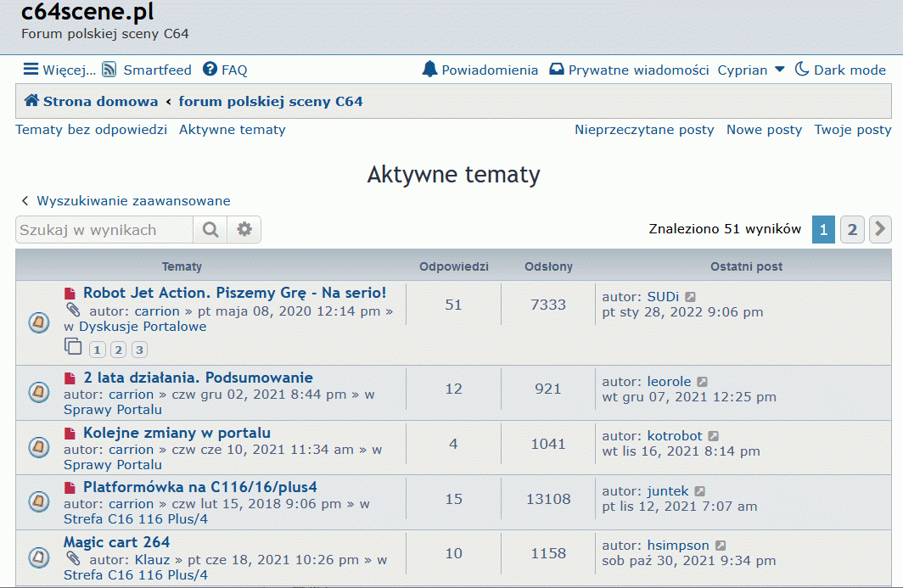Open topic Platformówka na C116/16/plus4
Screen dimensions: 903x588
click(199, 487)
